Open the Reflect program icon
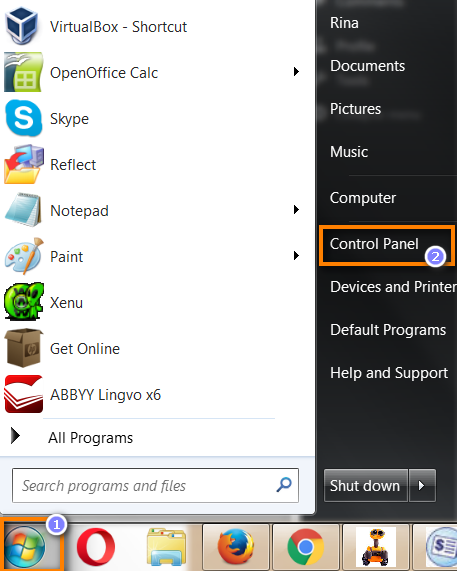457x571 pixels. (24, 164)
